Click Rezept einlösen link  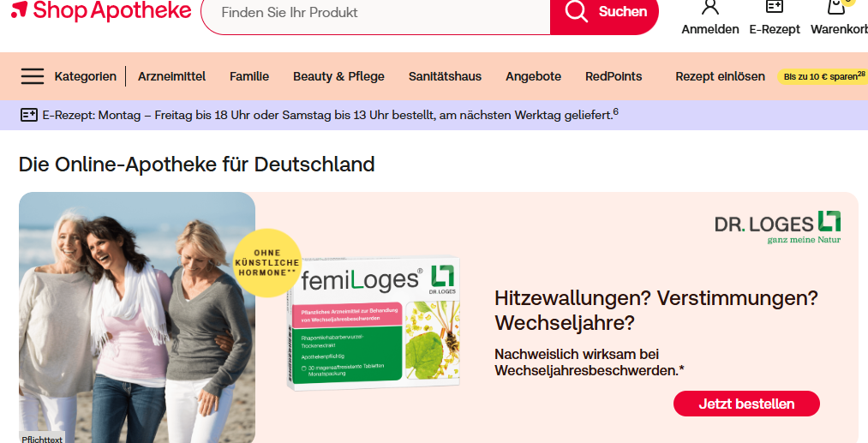point(720,76)
